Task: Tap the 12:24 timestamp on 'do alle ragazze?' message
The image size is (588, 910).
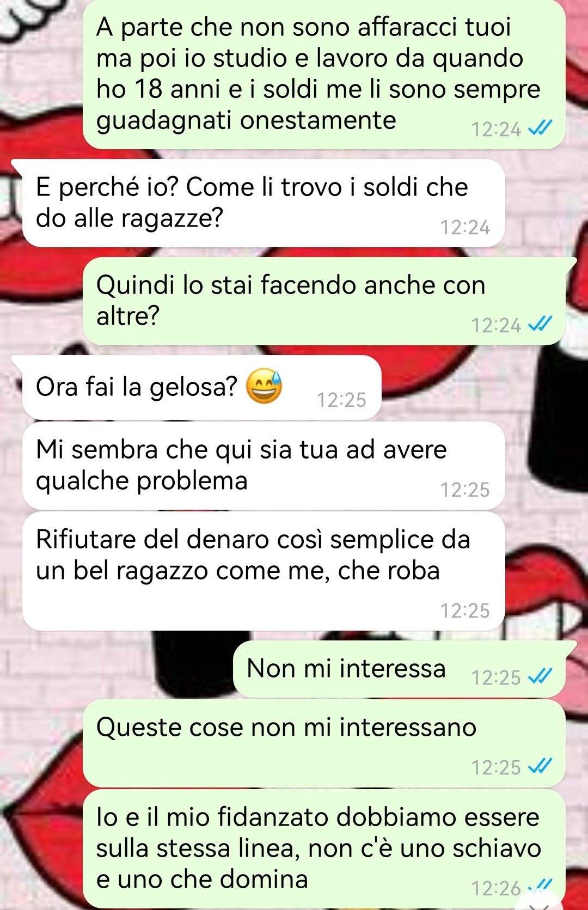Action: pyautogui.click(x=465, y=227)
